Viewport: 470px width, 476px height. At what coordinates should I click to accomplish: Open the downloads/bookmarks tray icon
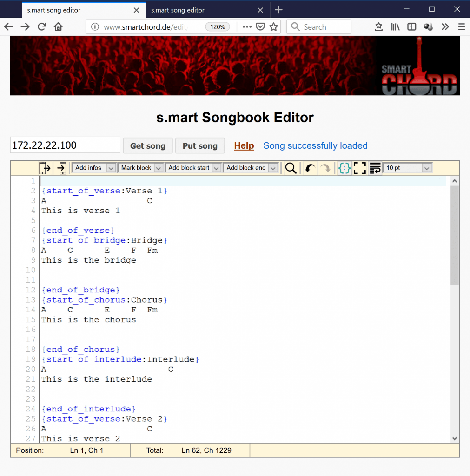click(378, 26)
